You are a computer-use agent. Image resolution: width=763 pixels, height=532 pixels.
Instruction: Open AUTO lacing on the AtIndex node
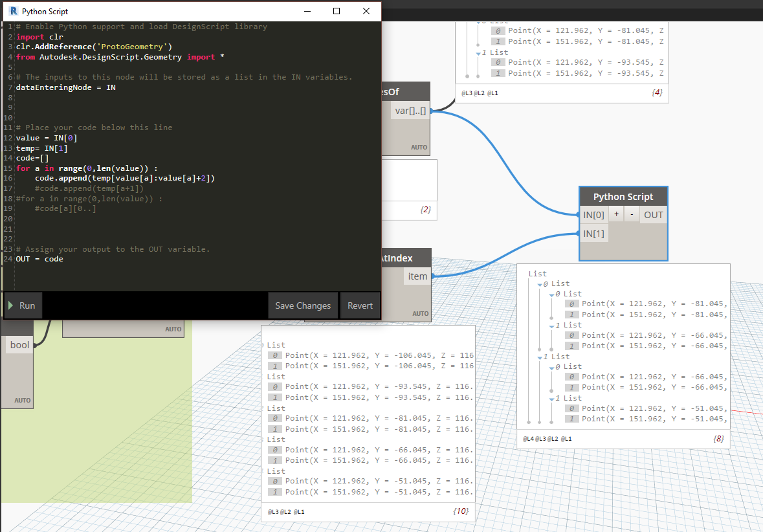420,313
